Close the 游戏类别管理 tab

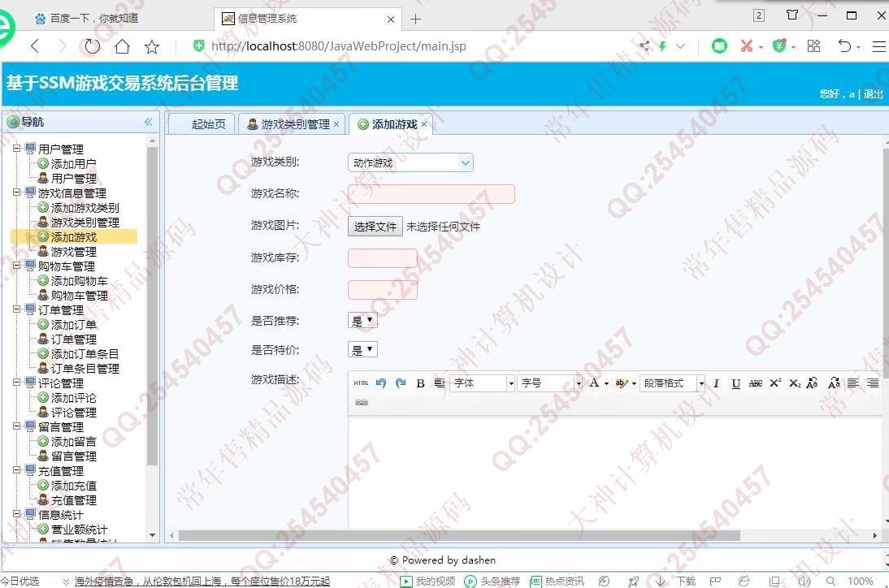click(336, 124)
